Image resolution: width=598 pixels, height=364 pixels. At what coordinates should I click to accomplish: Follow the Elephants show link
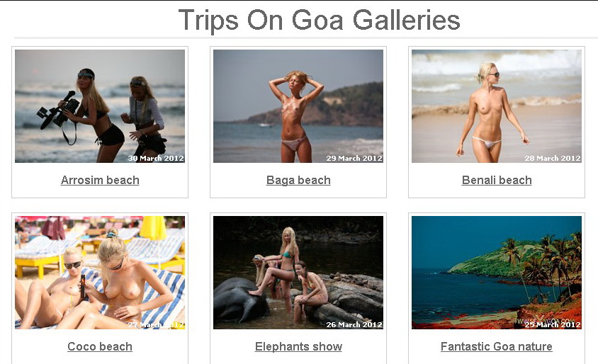[298, 346]
